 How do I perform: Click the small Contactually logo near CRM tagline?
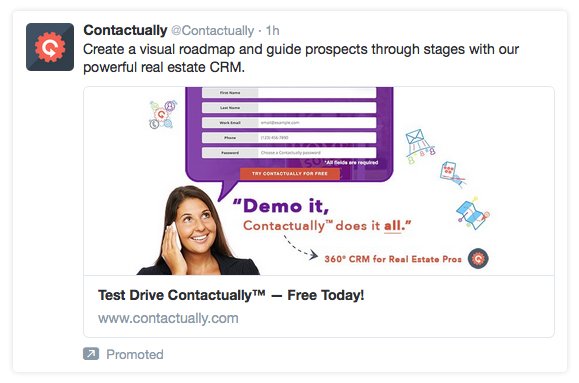tap(478, 259)
